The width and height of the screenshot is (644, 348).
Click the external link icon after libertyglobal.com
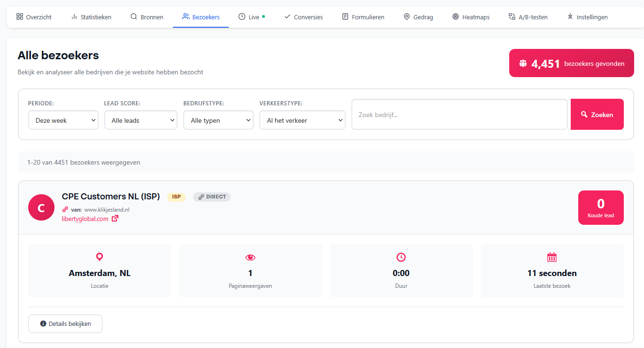click(x=115, y=218)
